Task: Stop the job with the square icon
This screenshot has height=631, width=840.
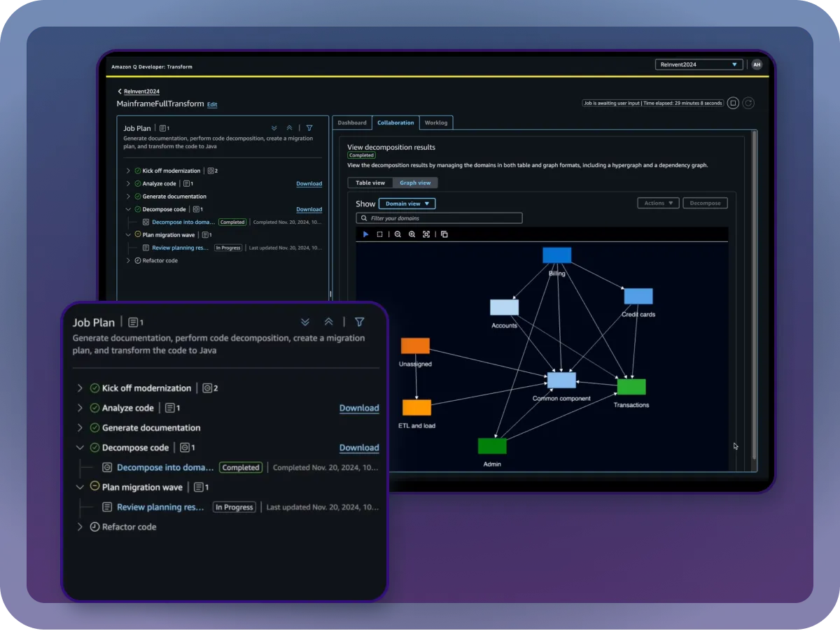Action: coord(733,104)
